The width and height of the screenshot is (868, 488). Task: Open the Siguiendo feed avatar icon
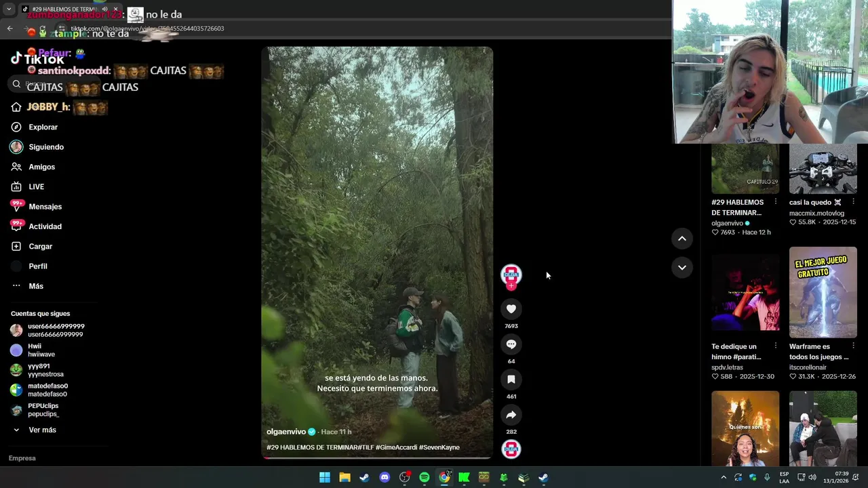click(16, 147)
